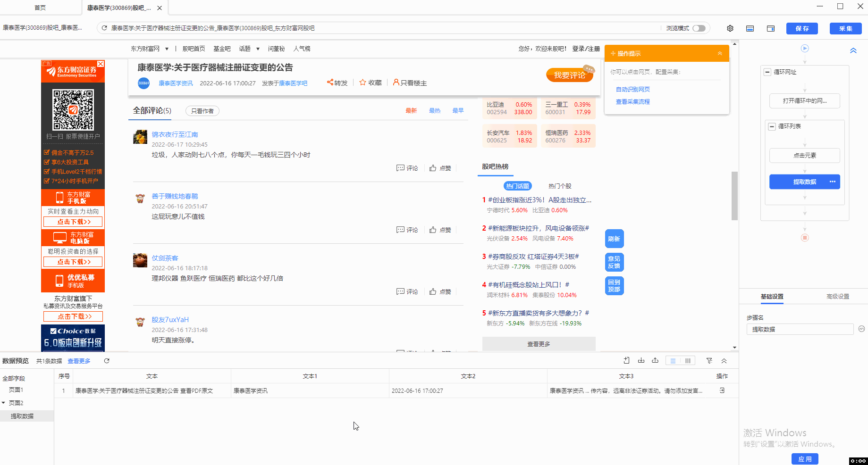868x465 pixels.
Task: Click 点赞 thumbs-up under 锦衣夜行至江南's comment
Action: 433,168
